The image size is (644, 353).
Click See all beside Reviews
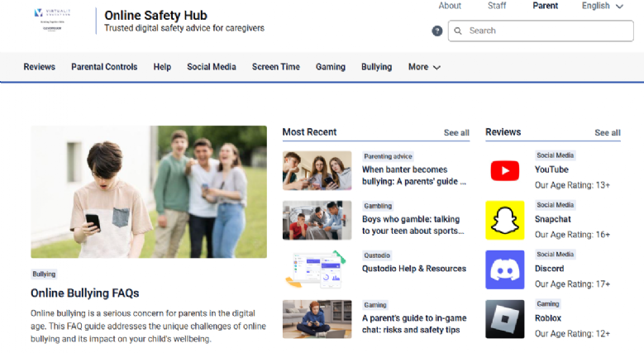click(607, 133)
